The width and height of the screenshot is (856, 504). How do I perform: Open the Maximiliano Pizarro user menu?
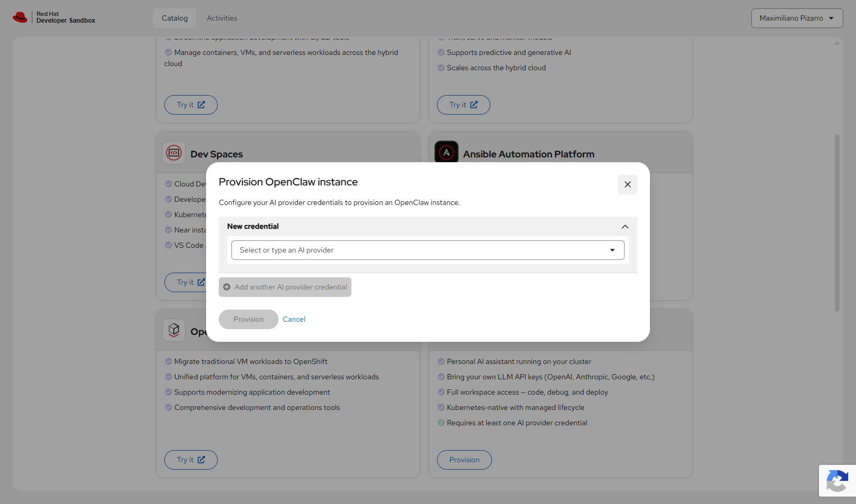797,18
